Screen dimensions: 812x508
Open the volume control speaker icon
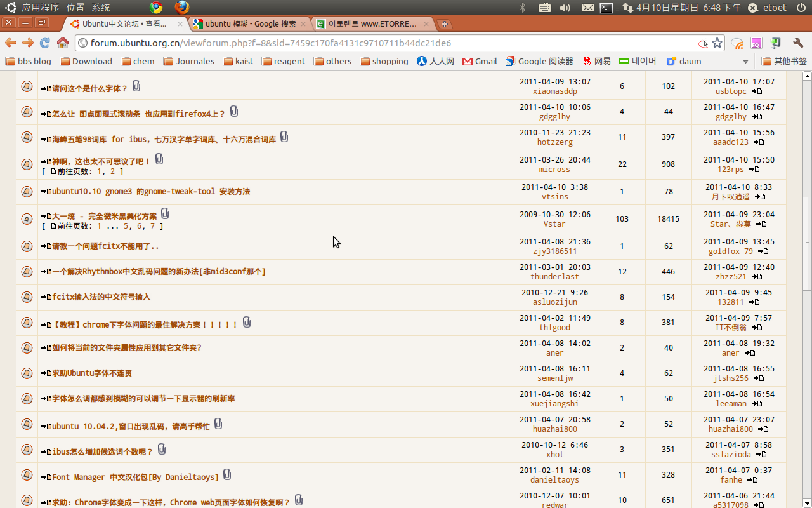[x=565, y=8]
